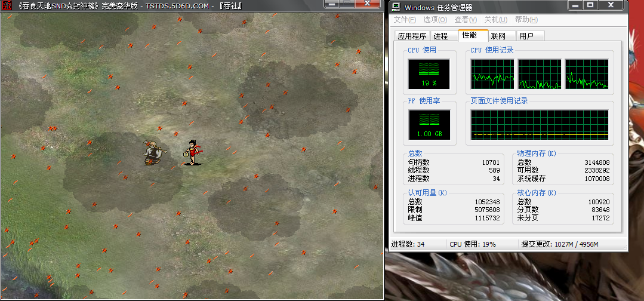The image size is (644, 301).
Task: Switch to the 应用程序 tab
Action: pos(412,36)
